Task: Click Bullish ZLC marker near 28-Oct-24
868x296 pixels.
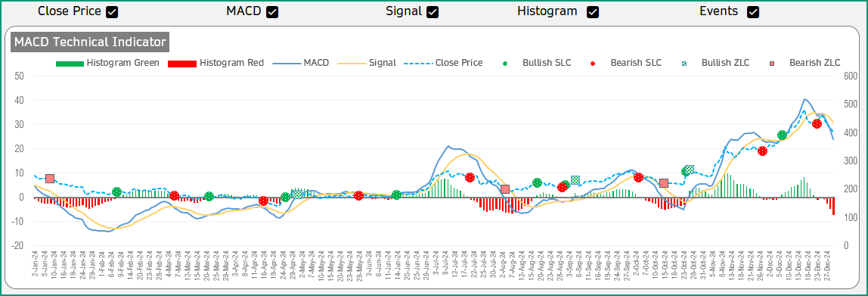Action: point(690,170)
